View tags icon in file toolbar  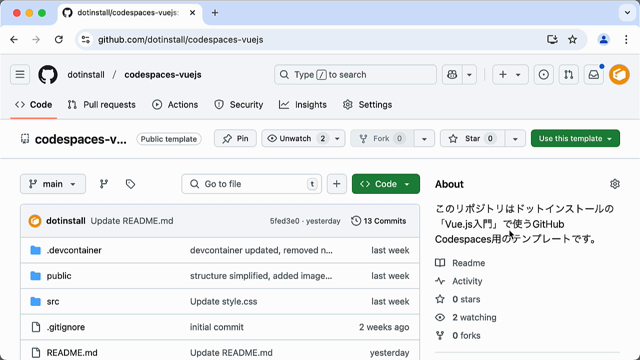(x=130, y=184)
